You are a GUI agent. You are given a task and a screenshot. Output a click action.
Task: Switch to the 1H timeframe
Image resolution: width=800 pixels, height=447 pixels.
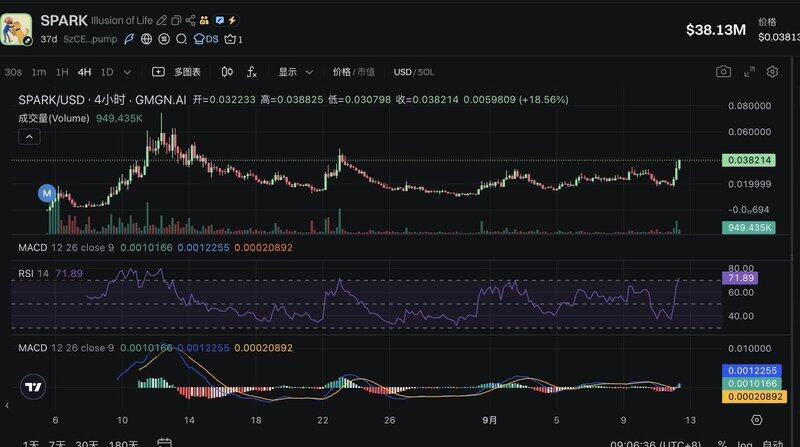click(62, 72)
